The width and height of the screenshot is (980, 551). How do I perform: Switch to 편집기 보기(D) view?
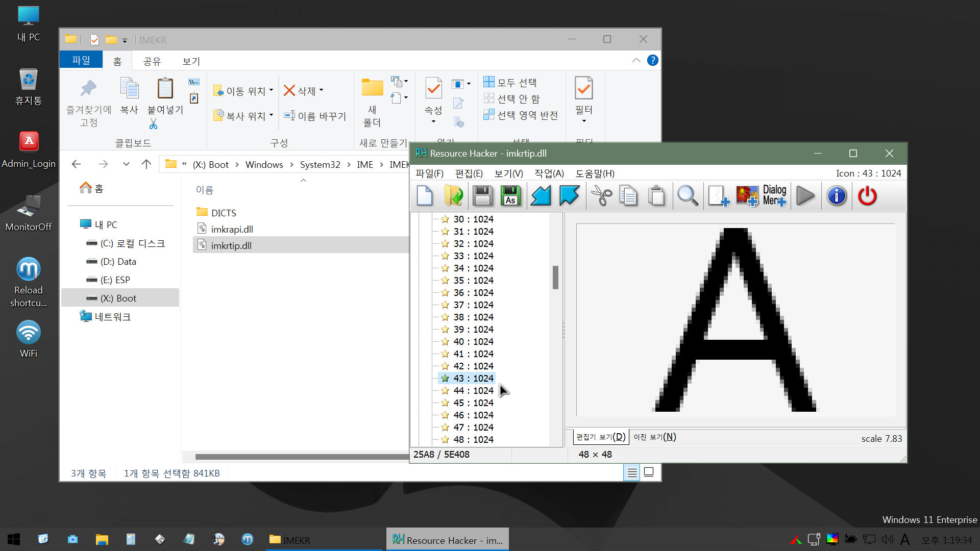pos(600,437)
